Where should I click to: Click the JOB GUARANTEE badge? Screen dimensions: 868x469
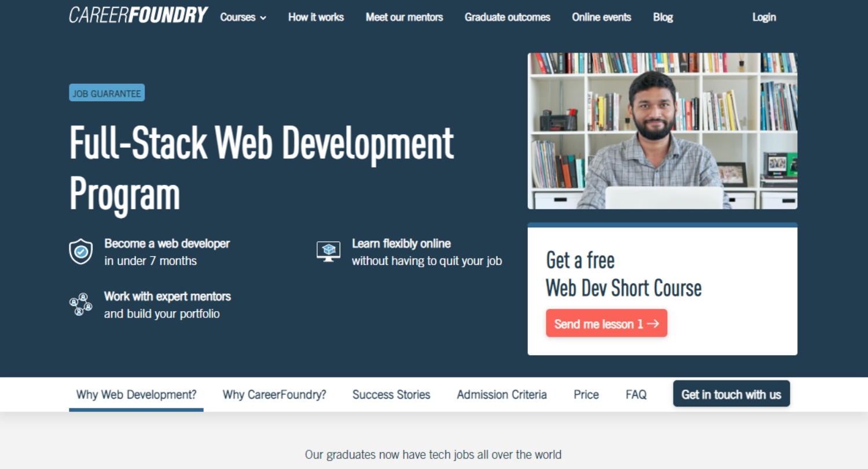point(106,93)
